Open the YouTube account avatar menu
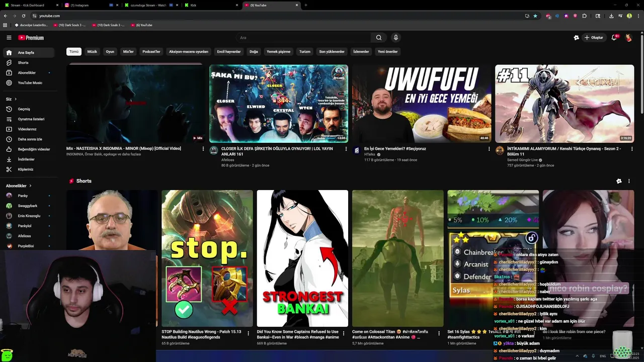The width and height of the screenshot is (644, 362). pos(628,38)
